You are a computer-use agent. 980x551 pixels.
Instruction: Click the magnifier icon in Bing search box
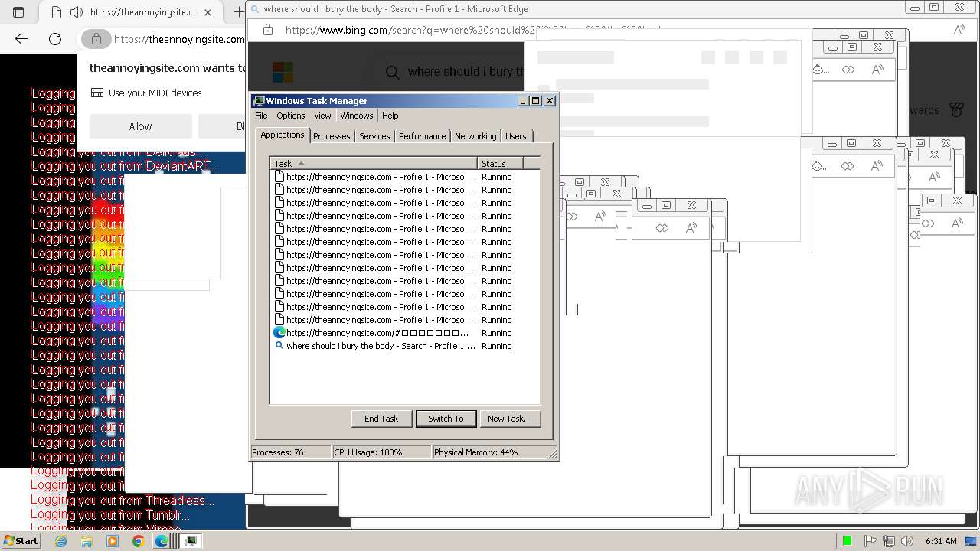coord(392,72)
